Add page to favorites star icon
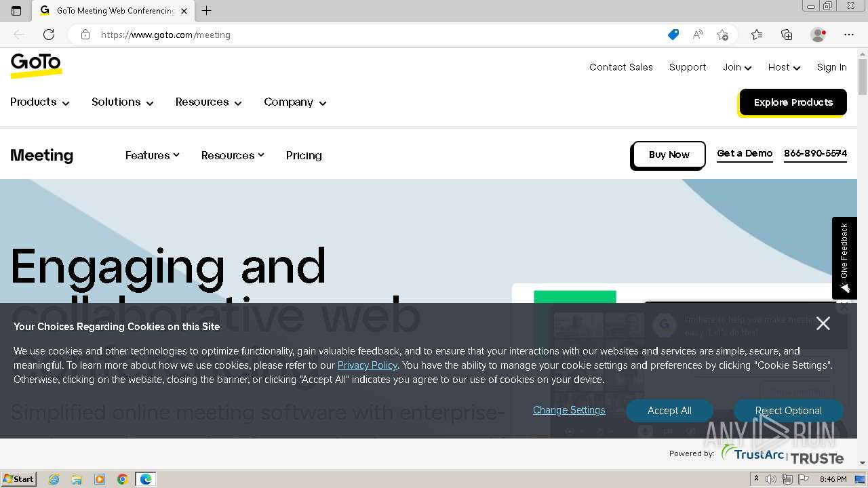 [723, 35]
